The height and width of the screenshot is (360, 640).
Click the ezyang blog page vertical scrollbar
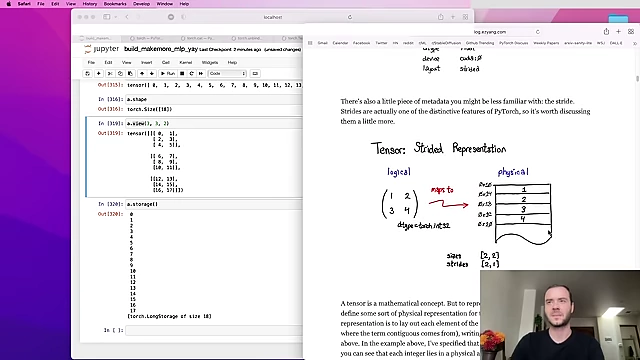pos(637,78)
